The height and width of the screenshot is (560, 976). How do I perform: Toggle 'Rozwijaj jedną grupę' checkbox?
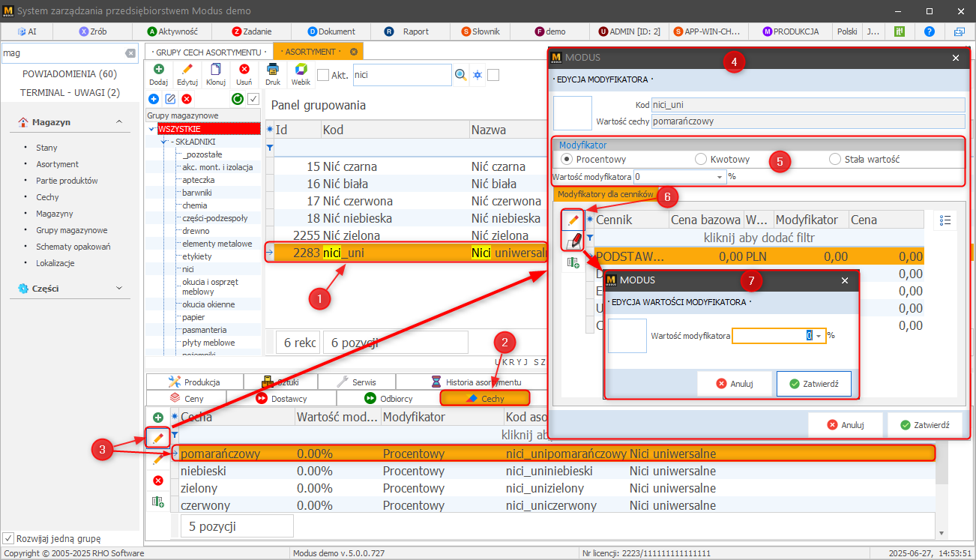pos(8,538)
